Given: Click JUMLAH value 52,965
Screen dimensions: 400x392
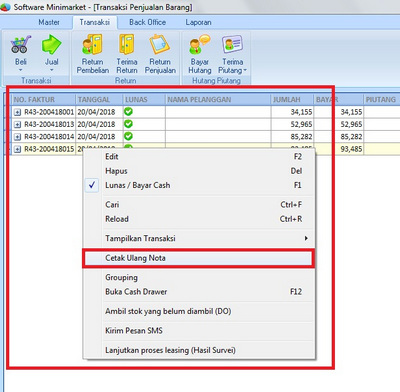Looking at the screenshot, I should point(301,124).
